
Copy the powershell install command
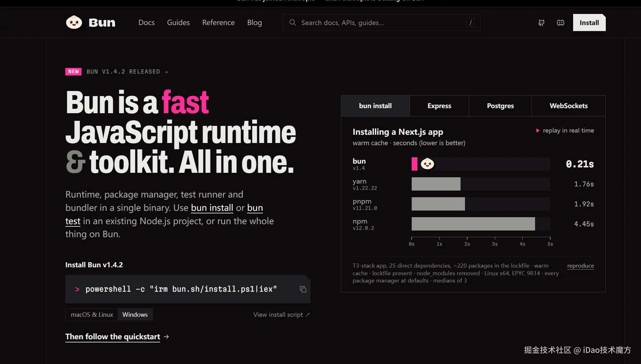pos(303,289)
